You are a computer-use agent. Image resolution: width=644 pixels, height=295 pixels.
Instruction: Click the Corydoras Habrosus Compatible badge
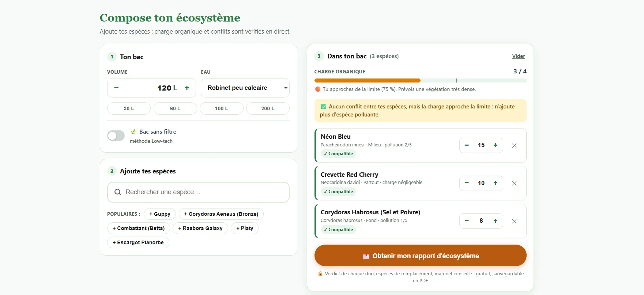coord(338,230)
